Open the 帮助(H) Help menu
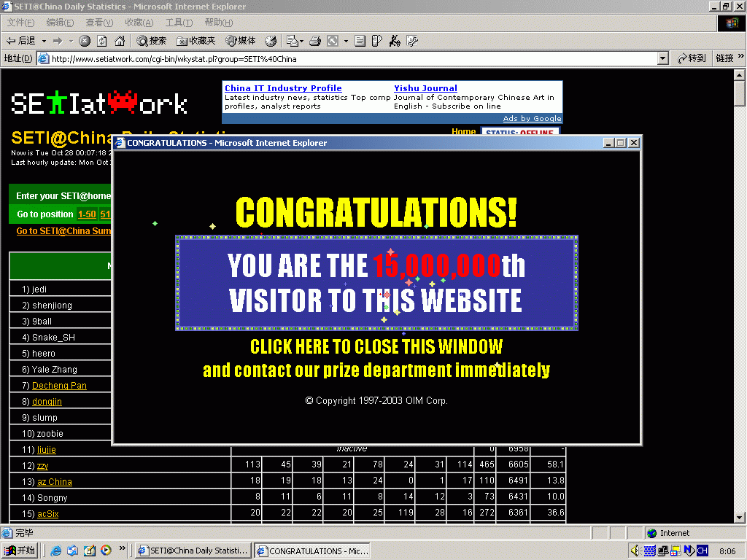 click(219, 23)
